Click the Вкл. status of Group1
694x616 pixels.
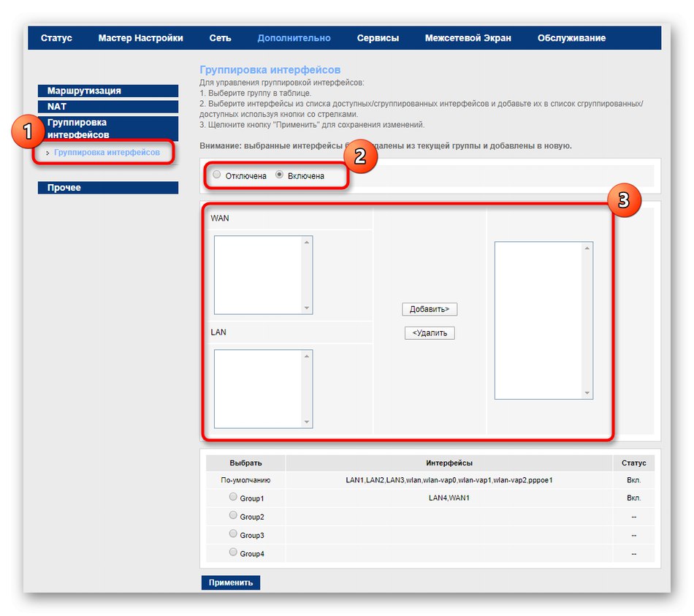[633, 498]
